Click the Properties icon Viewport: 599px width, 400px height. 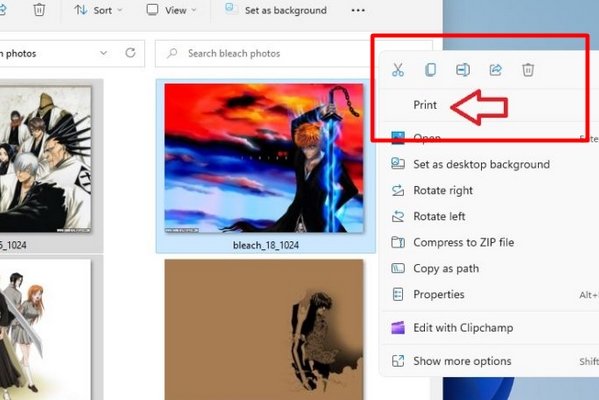[398, 294]
